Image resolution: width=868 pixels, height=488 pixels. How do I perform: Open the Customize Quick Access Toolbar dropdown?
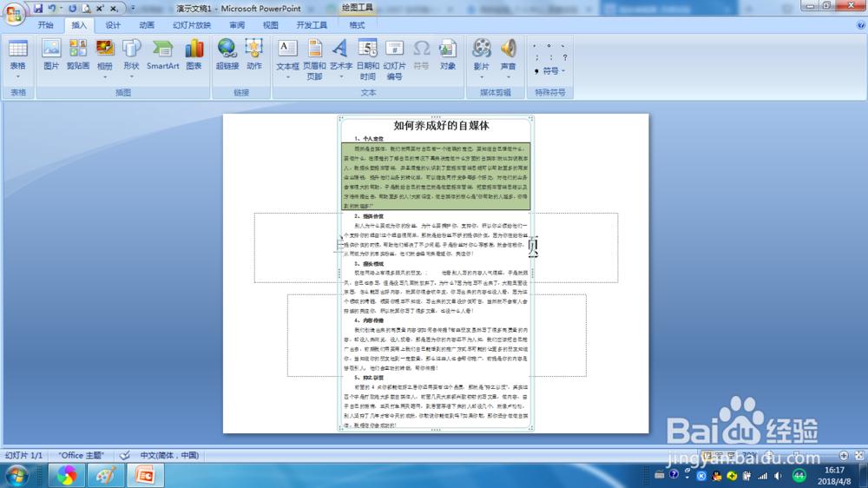click(133, 9)
